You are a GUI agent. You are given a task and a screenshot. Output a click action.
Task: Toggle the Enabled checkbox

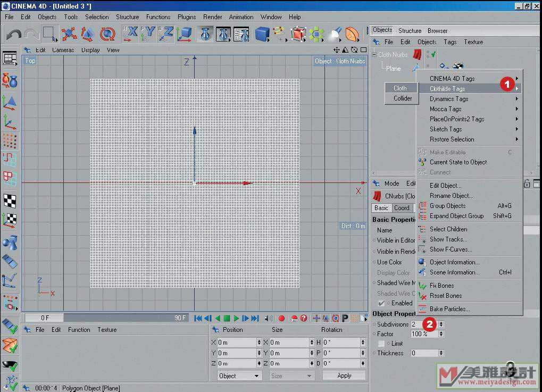[x=381, y=303]
